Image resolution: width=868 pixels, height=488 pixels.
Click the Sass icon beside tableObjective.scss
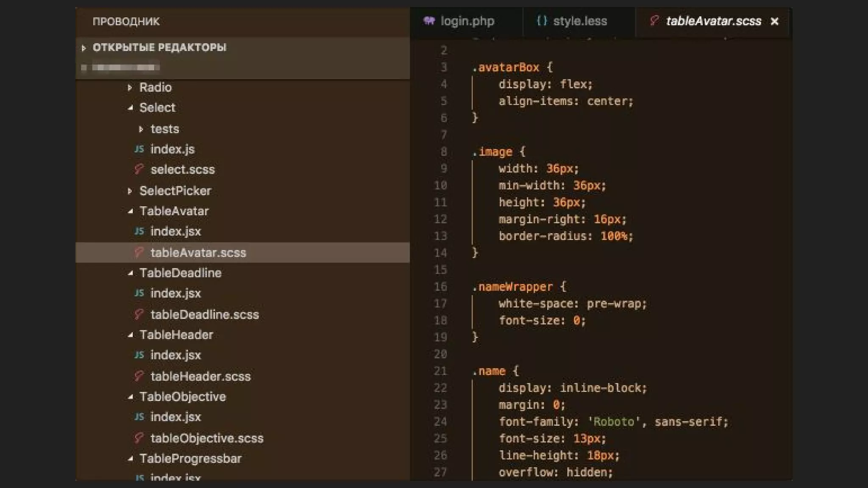[139, 438]
